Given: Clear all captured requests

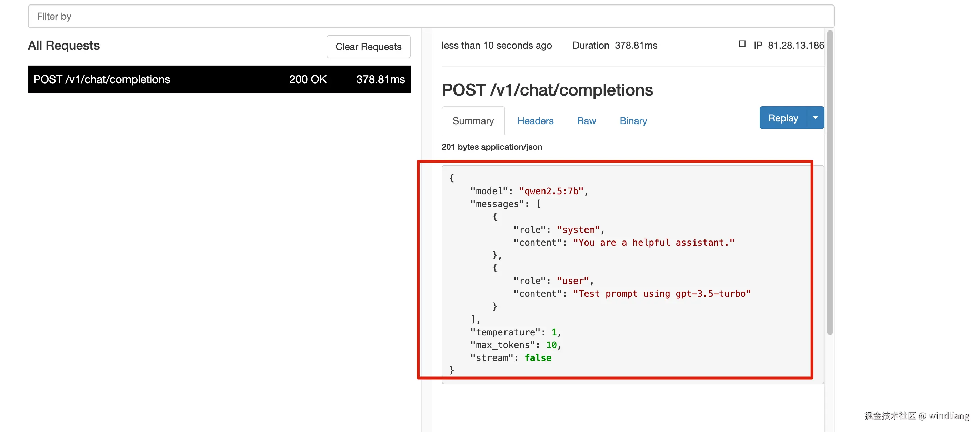Looking at the screenshot, I should coord(368,47).
